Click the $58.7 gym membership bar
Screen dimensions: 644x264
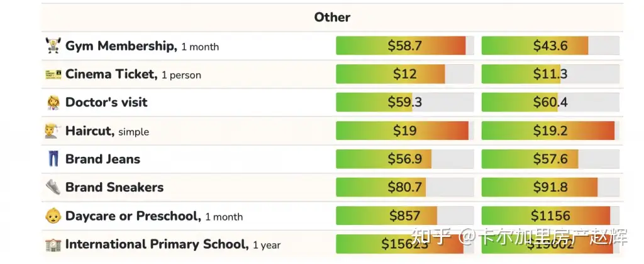[x=404, y=46]
